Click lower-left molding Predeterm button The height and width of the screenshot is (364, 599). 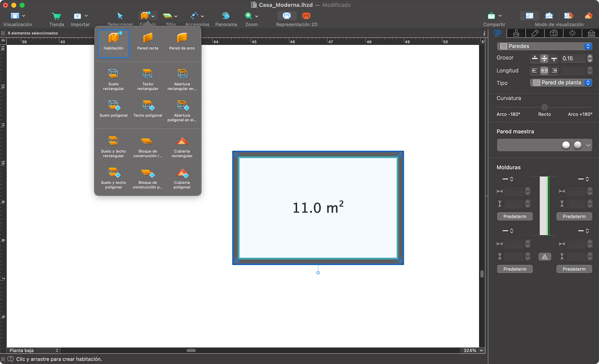pyautogui.click(x=515, y=269)
